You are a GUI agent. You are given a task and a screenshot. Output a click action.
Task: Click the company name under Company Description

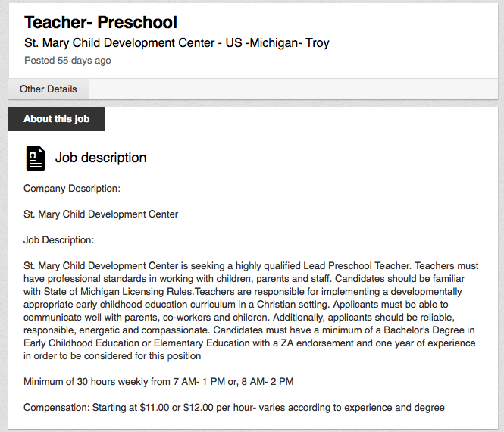point(101,214)
